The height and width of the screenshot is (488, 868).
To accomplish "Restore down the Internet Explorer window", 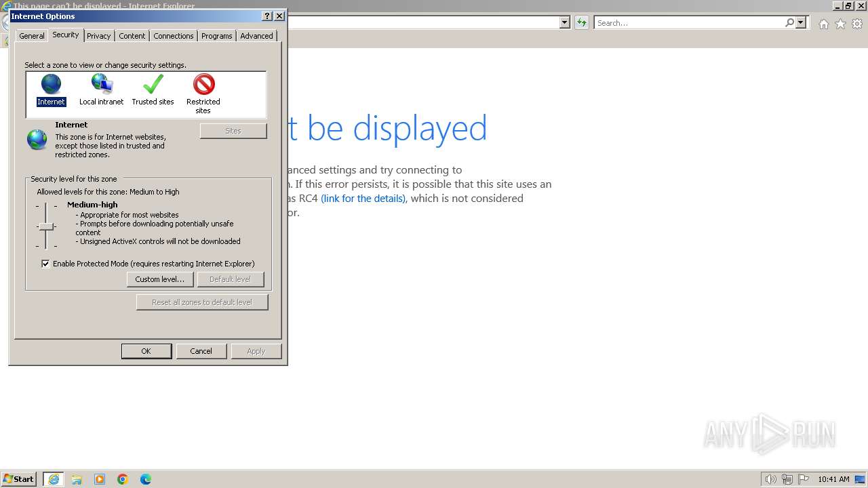I will [848, 5].
